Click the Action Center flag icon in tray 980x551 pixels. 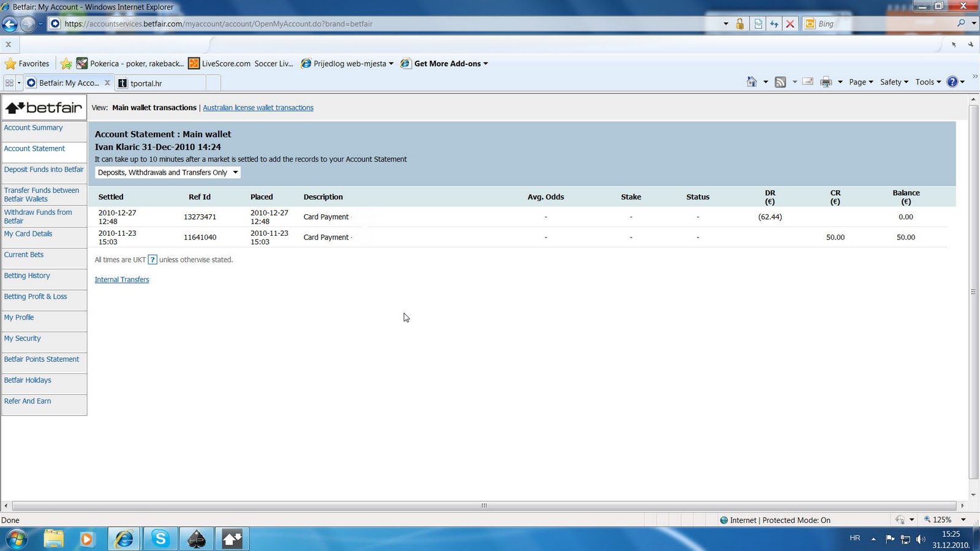pyautogui.click(x=890, y=539)
